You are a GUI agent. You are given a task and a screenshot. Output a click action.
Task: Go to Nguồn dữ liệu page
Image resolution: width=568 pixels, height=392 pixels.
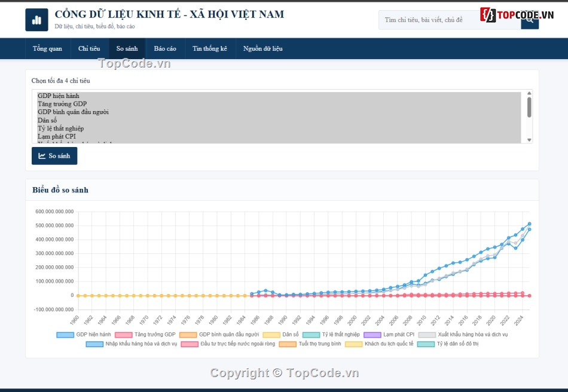point(262,48)
